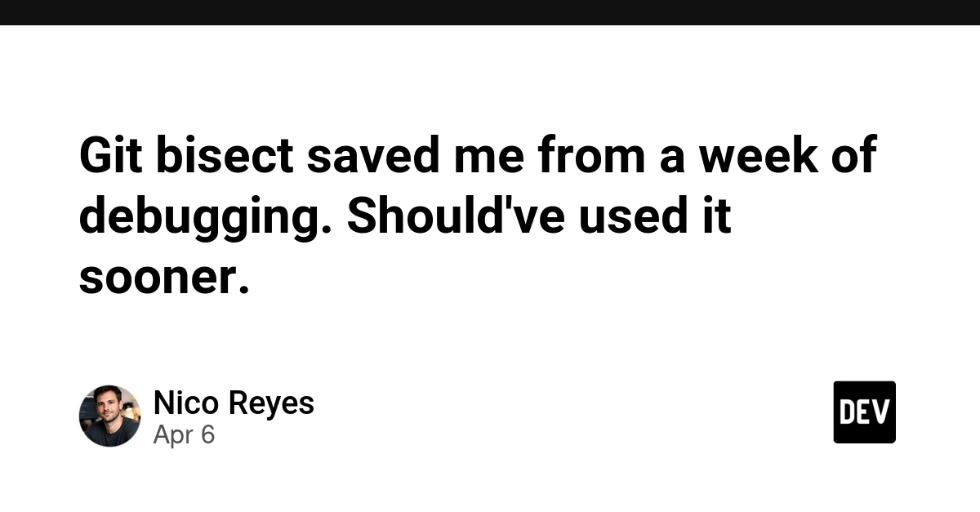Click the author's first name "Nico"

(x=185, y=403)
